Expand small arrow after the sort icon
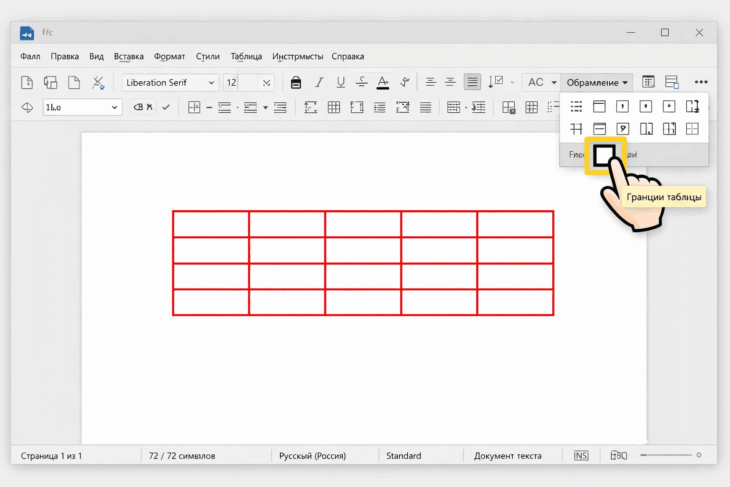 [x=512, y=82]
